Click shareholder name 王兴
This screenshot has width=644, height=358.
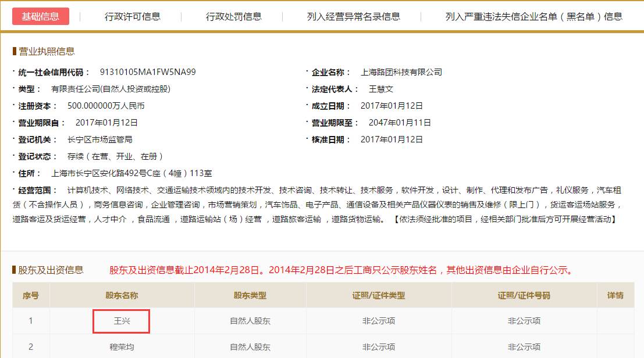point(120,320)
